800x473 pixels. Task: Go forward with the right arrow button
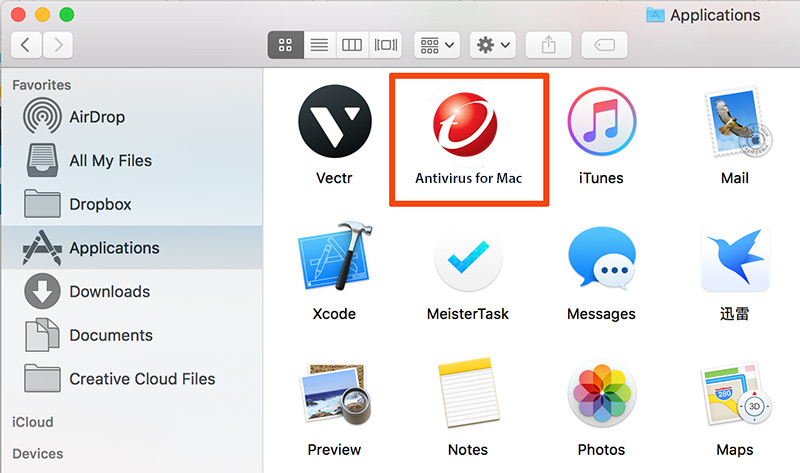58,45
